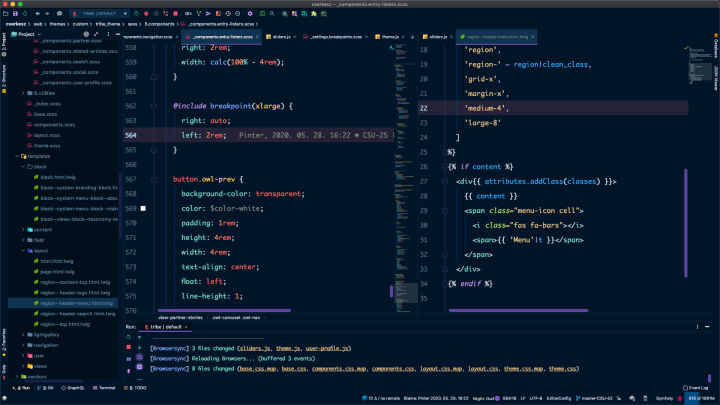Click the collapse all icon in Project panel
The image size is (720, 405).
point(96,34)
